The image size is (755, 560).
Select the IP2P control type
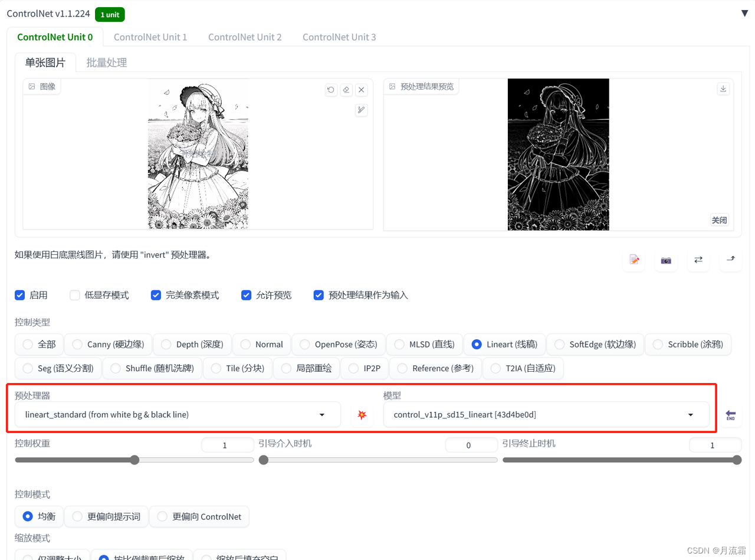[x=365, y=368]
